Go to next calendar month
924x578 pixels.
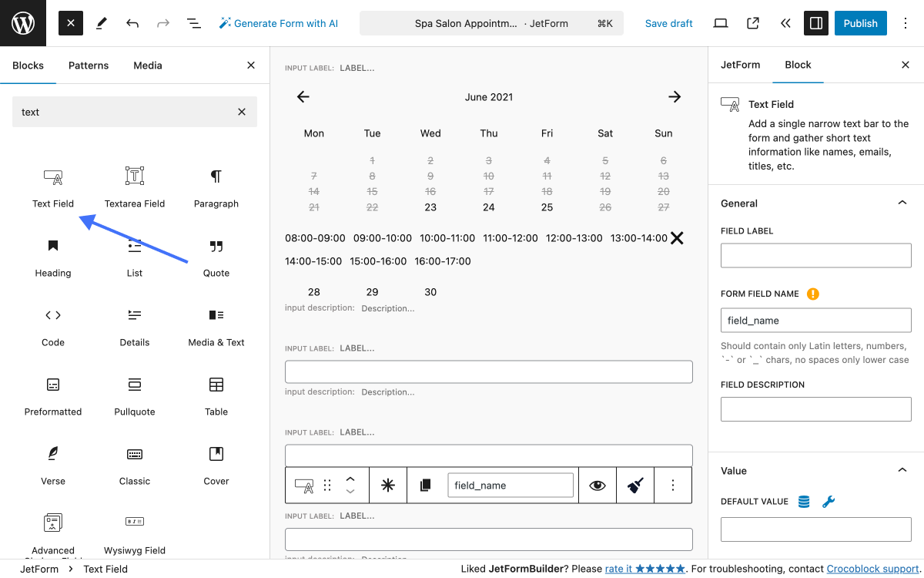(x=675, y=97)
